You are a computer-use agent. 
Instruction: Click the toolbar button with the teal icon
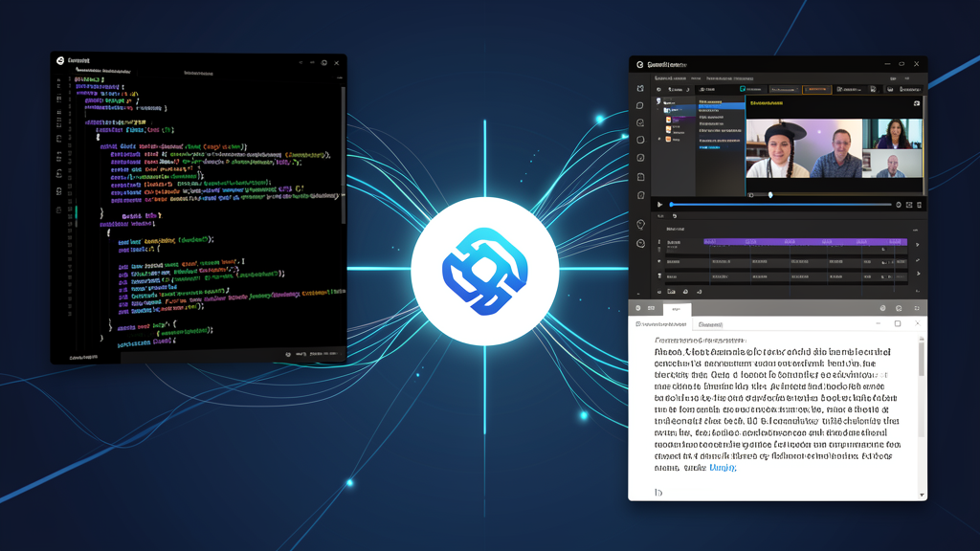click(x=751, y=89)
